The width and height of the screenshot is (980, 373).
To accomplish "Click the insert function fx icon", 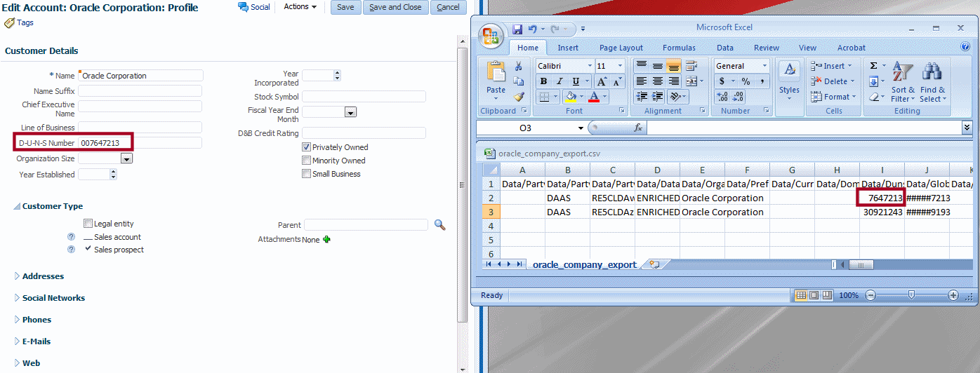I will click(x=638, y=128).
